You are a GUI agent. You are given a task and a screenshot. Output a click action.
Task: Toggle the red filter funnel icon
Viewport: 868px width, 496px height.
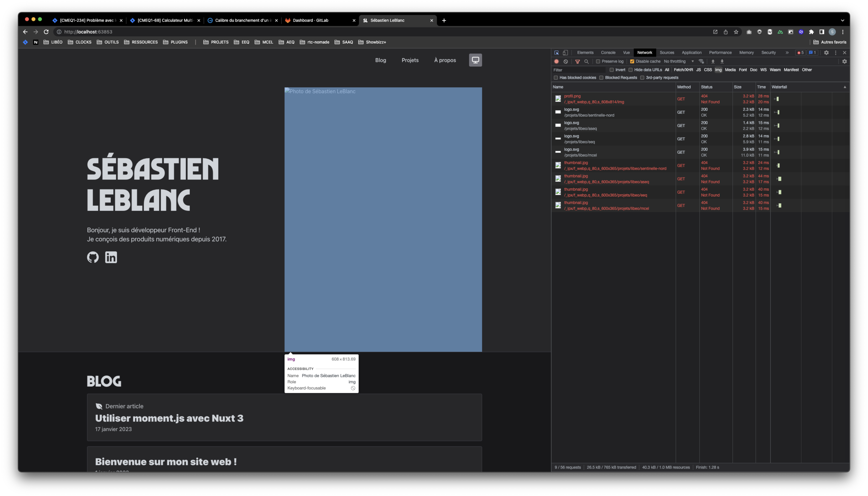coord(577,62)
